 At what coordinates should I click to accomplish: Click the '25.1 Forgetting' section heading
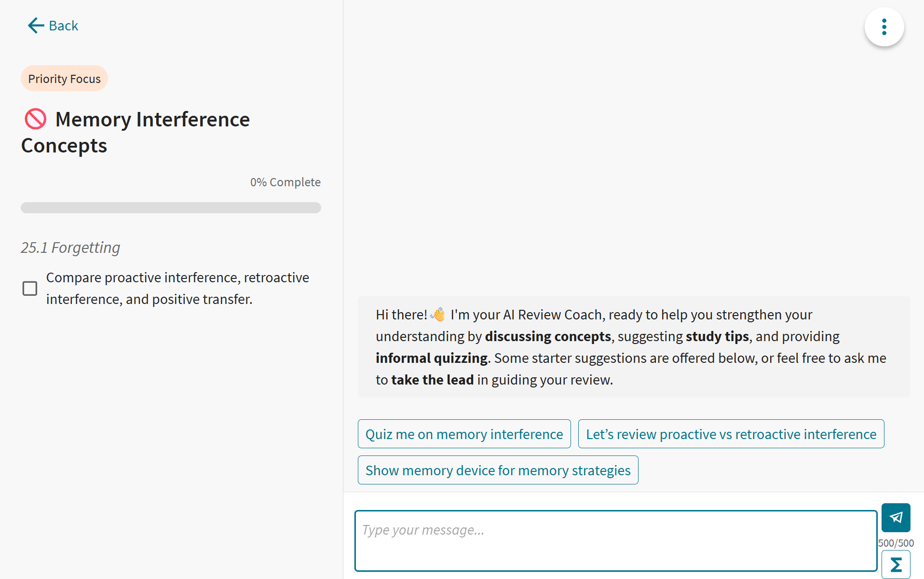[70, 247]
